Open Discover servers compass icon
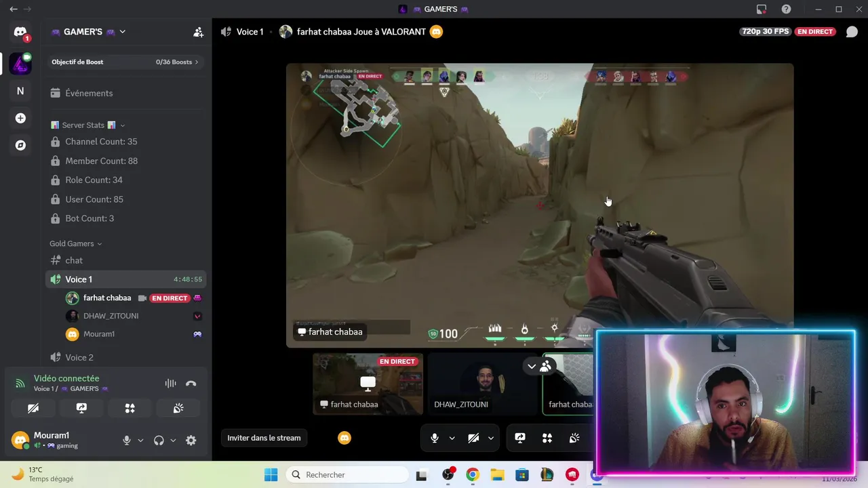 coord(20,145)
